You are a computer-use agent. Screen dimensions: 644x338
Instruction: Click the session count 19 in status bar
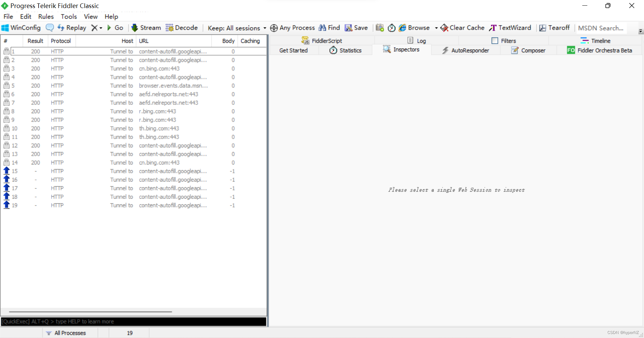point(129,333)
